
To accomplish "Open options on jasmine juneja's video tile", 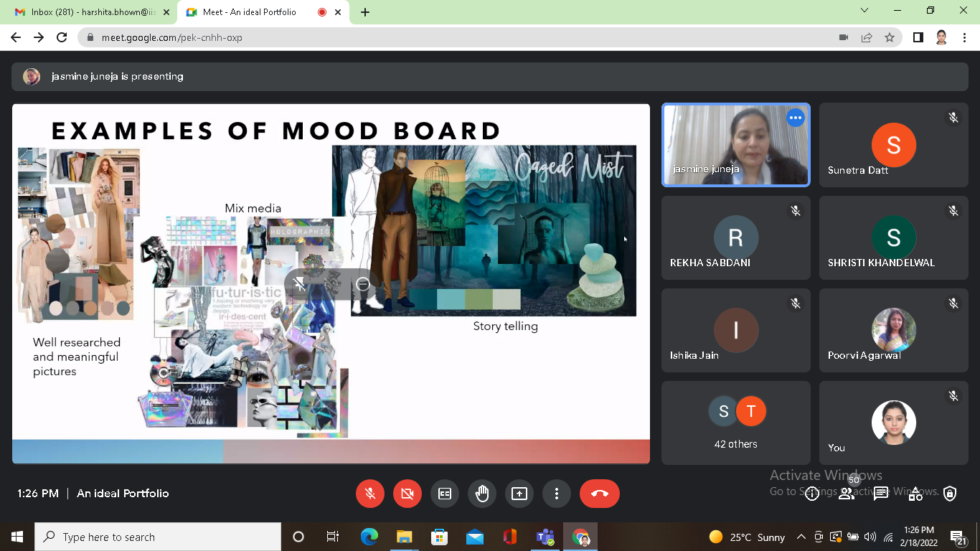I will click(x=795, y=118).
